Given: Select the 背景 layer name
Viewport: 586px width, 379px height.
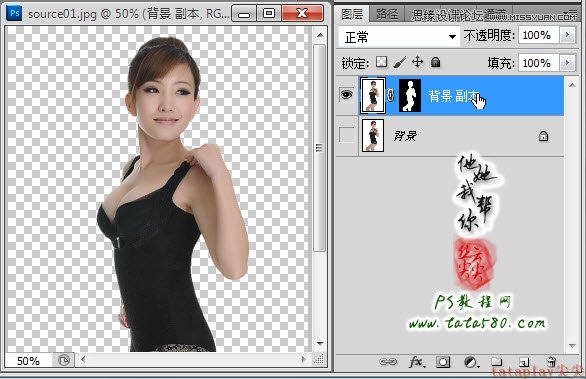Looking at the screenshot, I should [405, 136].
